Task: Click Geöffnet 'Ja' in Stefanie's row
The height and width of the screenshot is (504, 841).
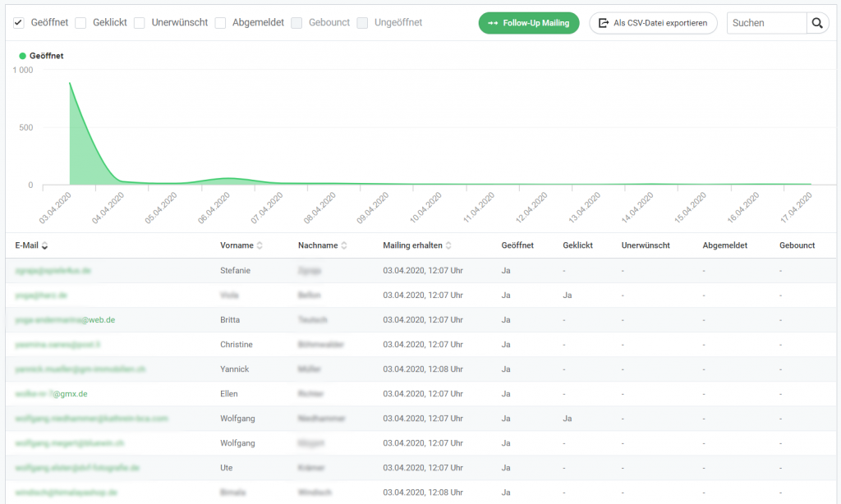Action: (506, 271)
